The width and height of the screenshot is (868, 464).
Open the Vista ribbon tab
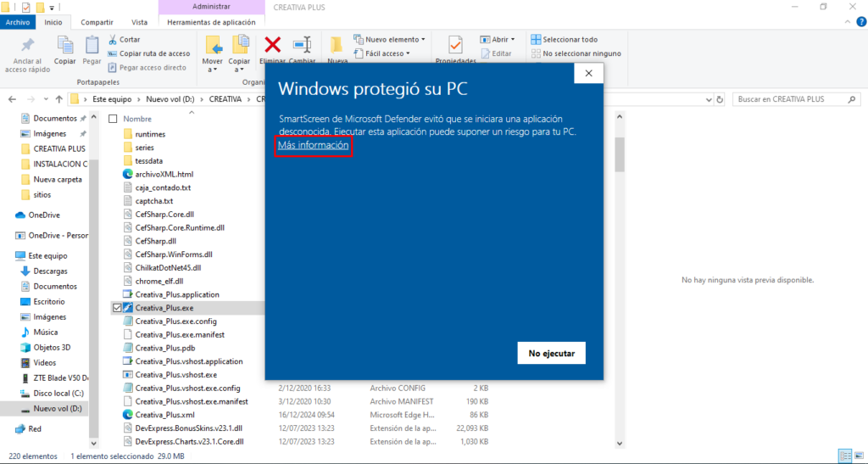coord(140,22)
